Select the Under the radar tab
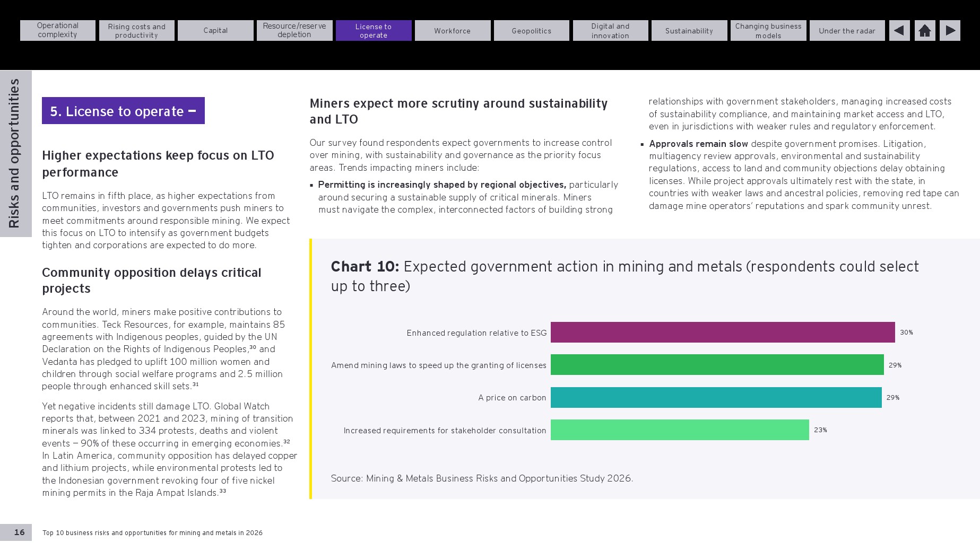980x551 pixels. click(847, 30)
